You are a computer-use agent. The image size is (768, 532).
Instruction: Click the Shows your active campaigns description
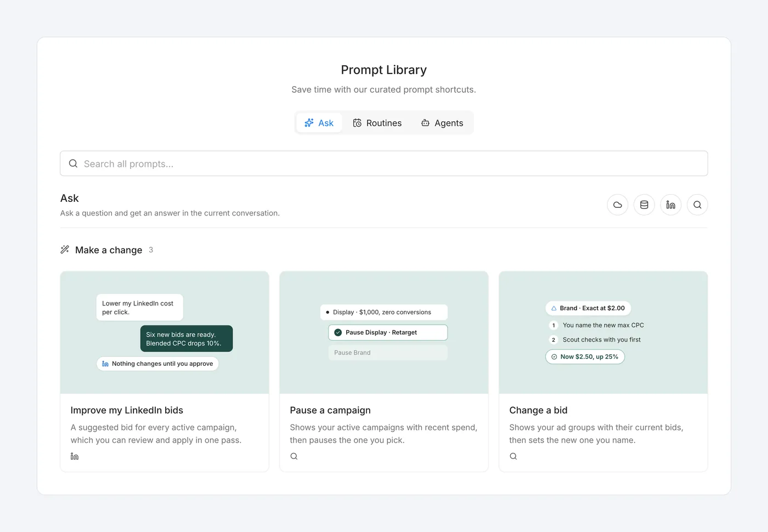383,434
